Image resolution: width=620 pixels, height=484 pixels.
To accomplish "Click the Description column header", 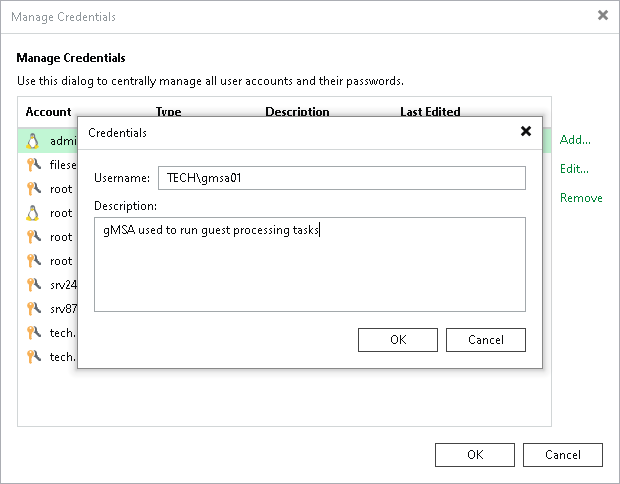I will coord(297,112).
